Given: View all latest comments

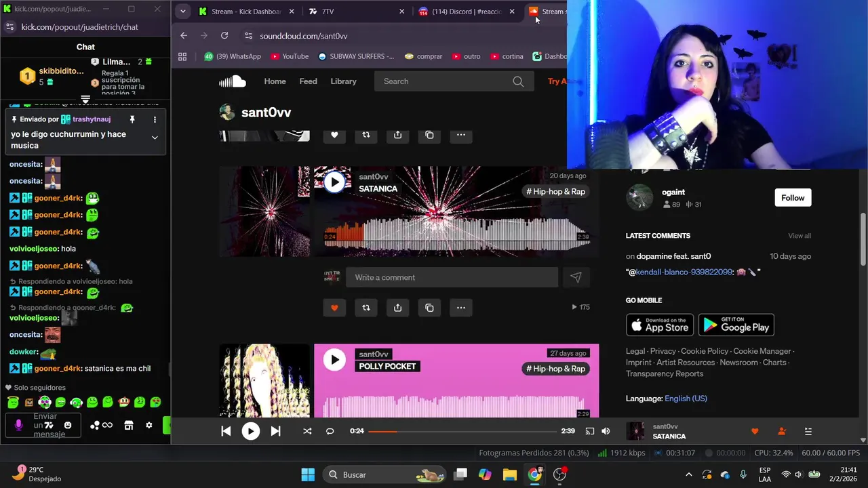Looking at the screenshot, I should pos(800,236).
